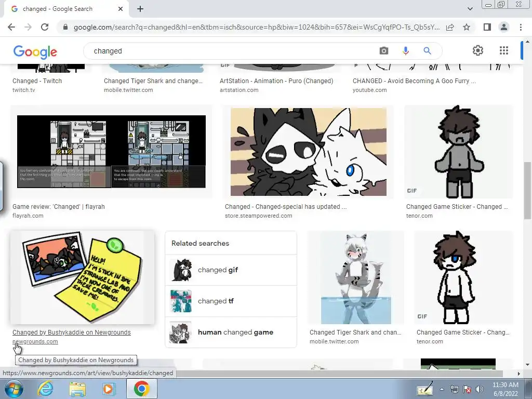Click the Google logo

tap(35, 52)
